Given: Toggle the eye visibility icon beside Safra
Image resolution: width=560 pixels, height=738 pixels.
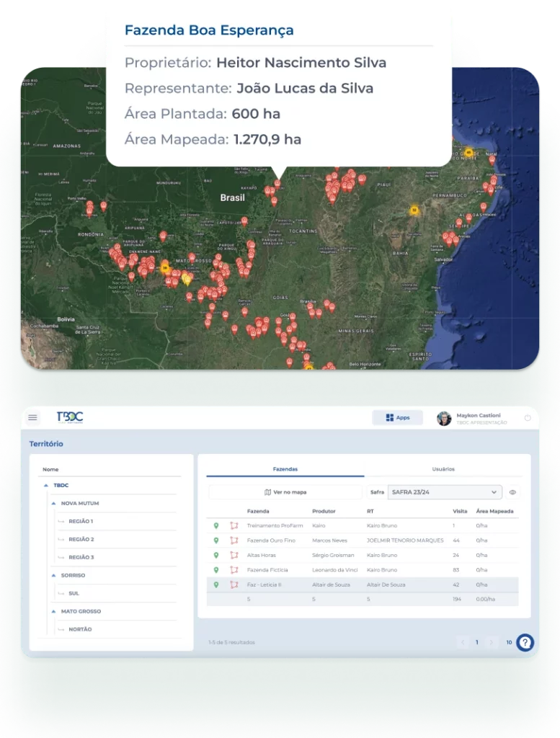Looking at the screenshot, I should click(512, 492).
